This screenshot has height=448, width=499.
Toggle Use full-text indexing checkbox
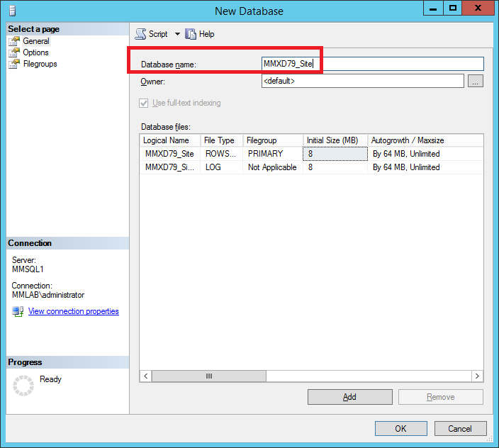tap(145, 103)
